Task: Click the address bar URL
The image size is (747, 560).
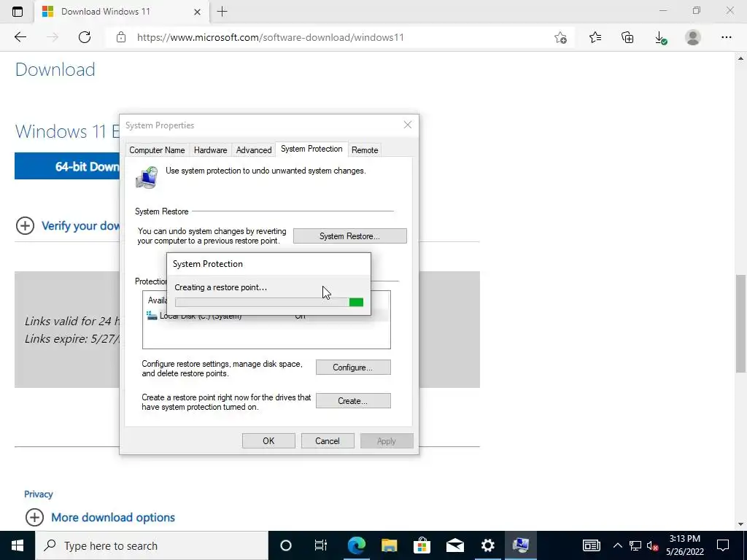Action: 270,37
